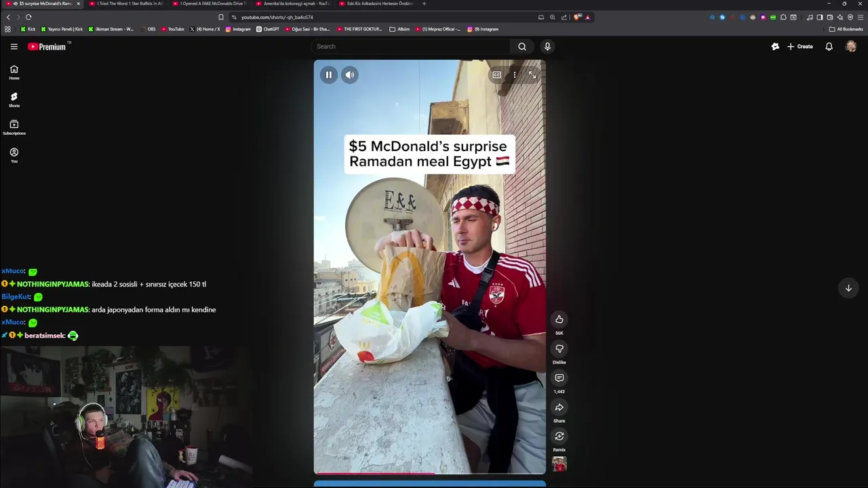
Task: Open the extensions puzzle icon
Action: [x=783, y=17]
